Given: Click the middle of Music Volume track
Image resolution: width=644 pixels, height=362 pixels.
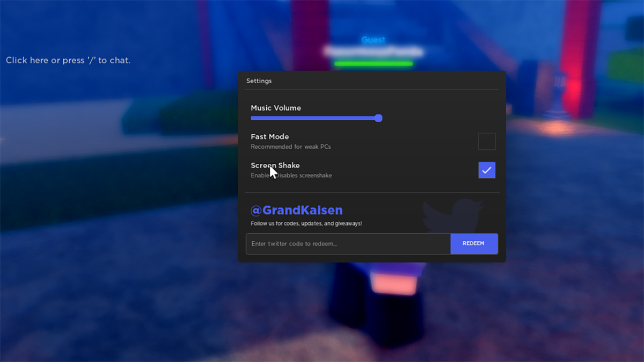Looking at the screenshot, I should tap(314, 118).
